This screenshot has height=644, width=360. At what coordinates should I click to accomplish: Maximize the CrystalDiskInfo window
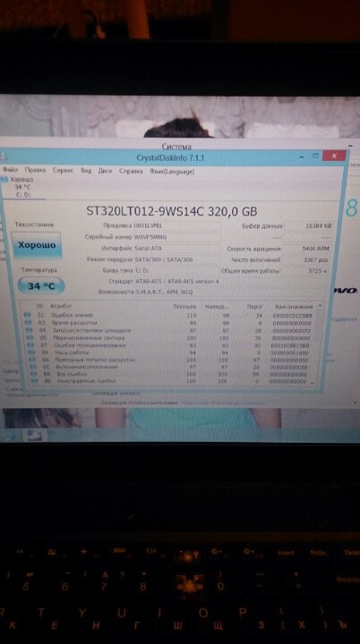pyautogui.click(x=315, y=156)
